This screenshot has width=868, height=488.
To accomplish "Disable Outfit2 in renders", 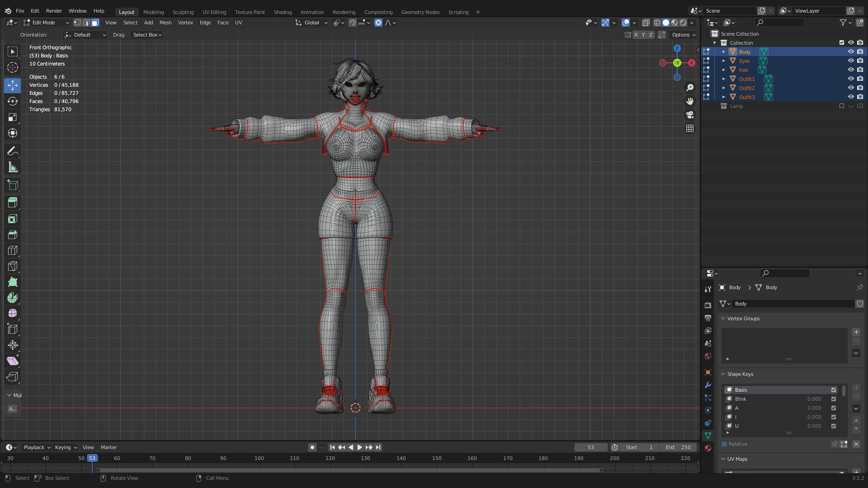I will point(860,88).
